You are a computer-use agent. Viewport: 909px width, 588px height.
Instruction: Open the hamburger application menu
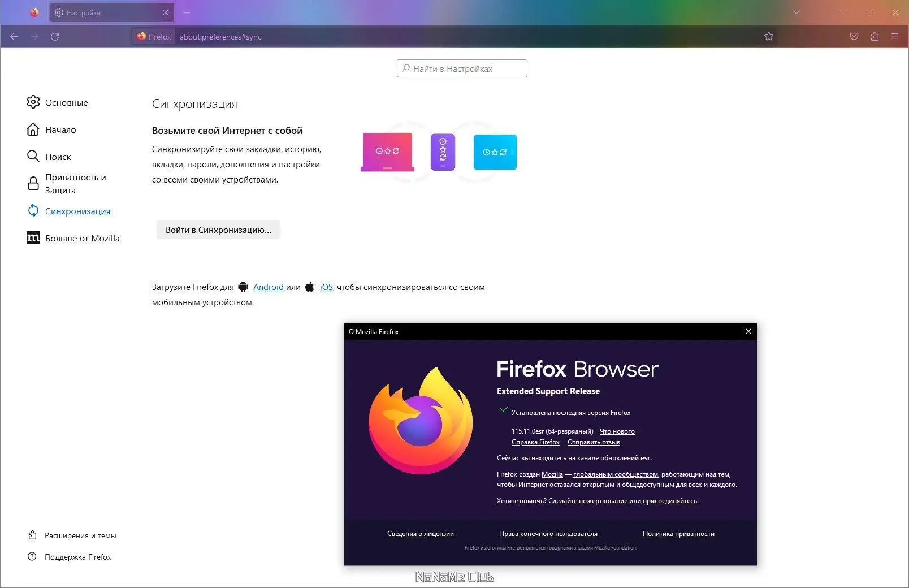895,37
